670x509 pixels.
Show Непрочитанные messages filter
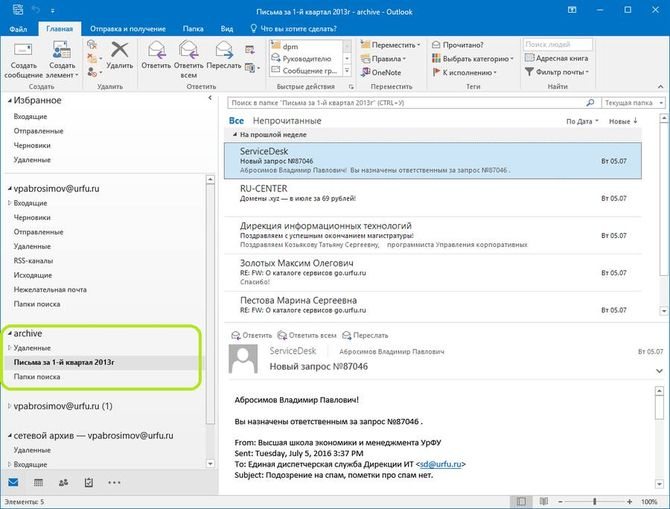tap(287, 121)
